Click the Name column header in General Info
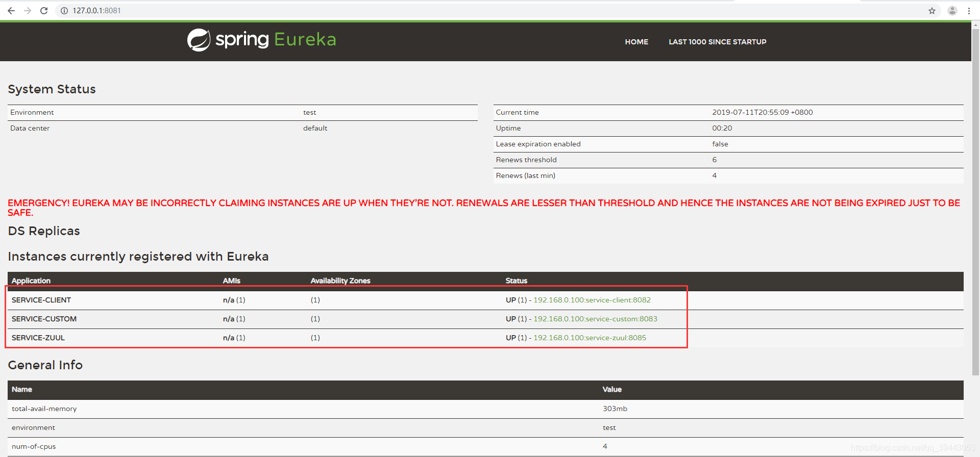The width and height of the screenshot is (980, 457). [22, 389]
